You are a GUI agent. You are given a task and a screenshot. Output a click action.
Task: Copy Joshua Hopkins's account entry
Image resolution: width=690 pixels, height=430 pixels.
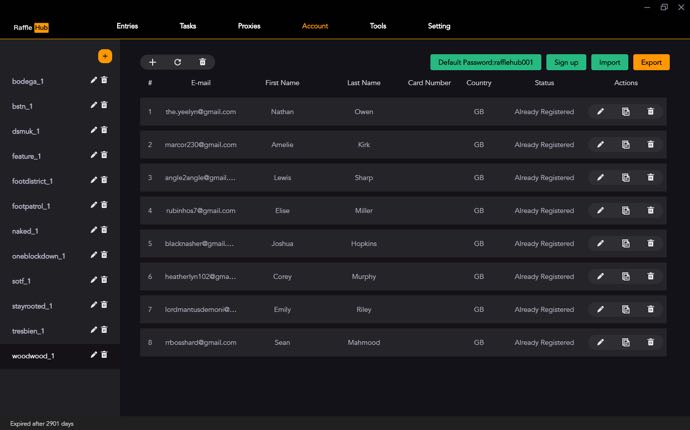click(x=626, y=243)
